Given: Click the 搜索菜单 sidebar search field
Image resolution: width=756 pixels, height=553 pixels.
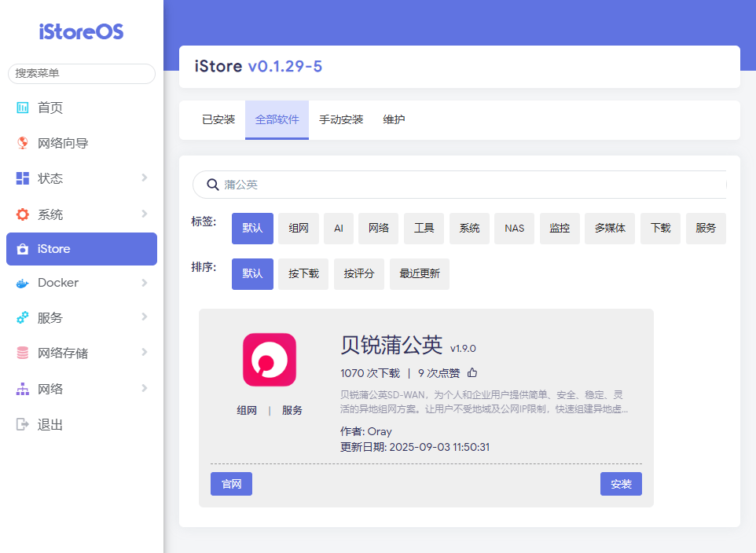Looking at the screenshot, I should click(x=82, y=73).
